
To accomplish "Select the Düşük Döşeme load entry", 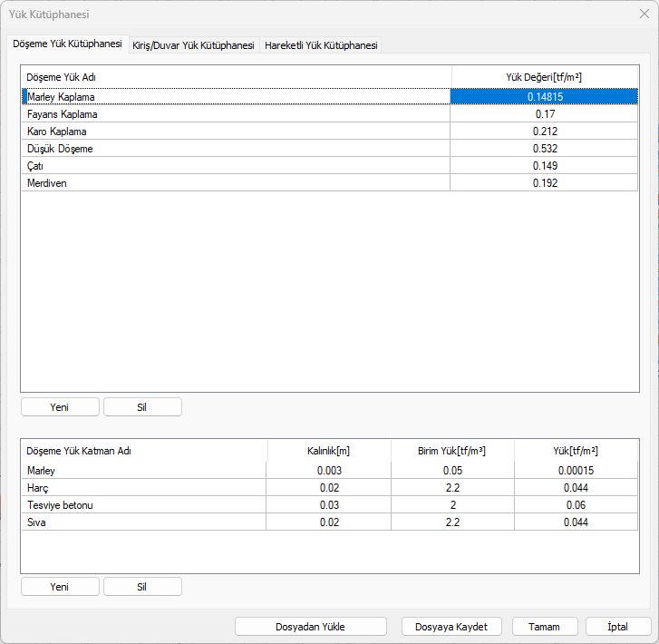I will (x=60, y=149).
